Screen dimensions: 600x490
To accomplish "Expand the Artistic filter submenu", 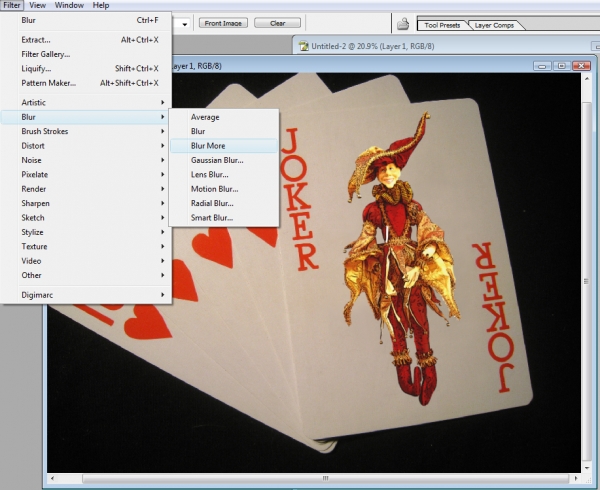I will click(86, 103).
